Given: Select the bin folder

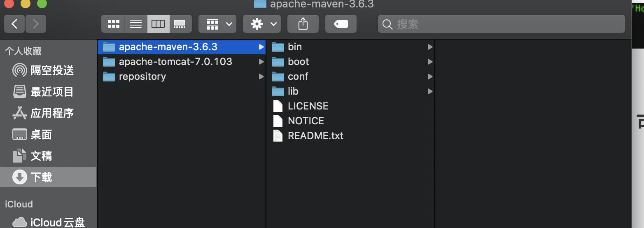Looking at the screenshot, I should 294,47.
